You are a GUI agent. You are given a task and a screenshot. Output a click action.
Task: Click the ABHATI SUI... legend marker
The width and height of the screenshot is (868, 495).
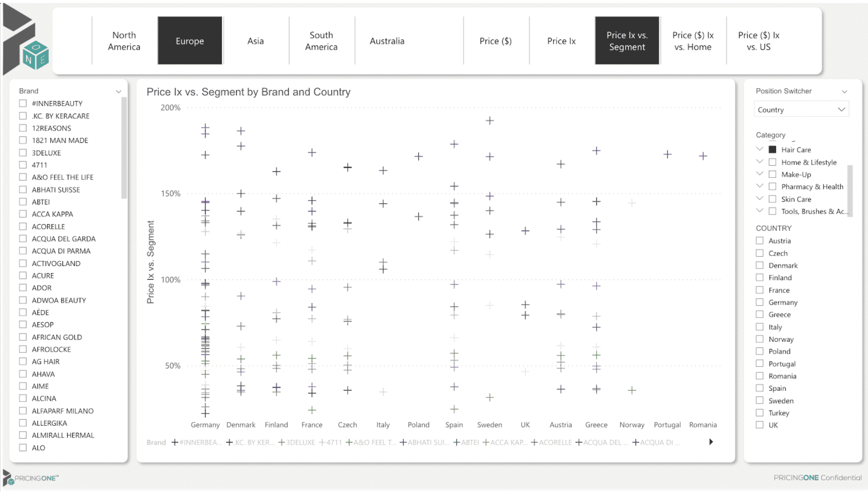(x=403, y=442)
